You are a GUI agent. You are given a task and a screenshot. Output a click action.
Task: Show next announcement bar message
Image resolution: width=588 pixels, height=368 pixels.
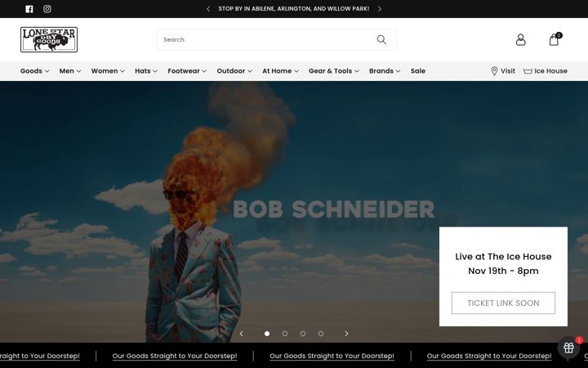[380, 9]
